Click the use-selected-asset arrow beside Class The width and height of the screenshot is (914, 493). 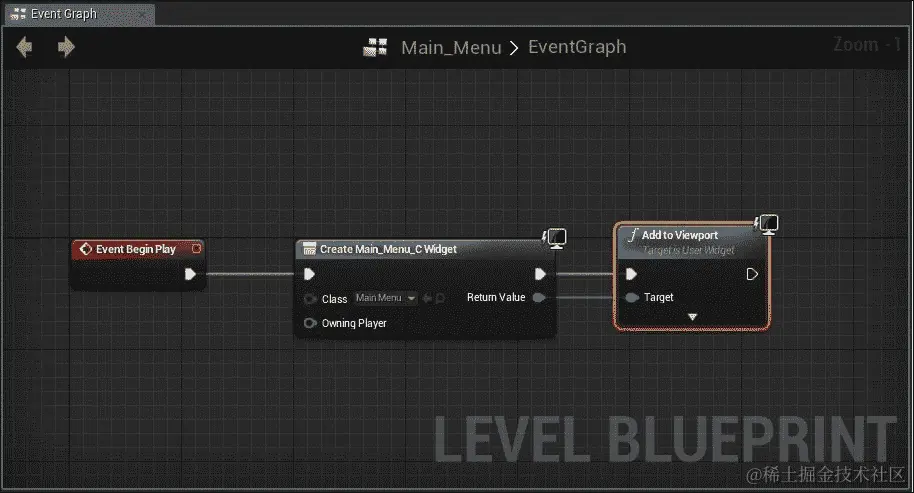point(427,298)
